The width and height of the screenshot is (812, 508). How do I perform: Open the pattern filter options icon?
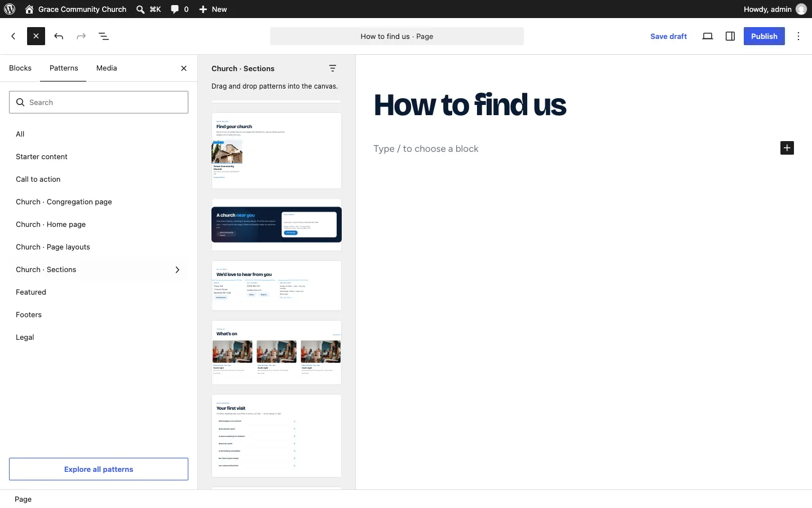[333, 68]
